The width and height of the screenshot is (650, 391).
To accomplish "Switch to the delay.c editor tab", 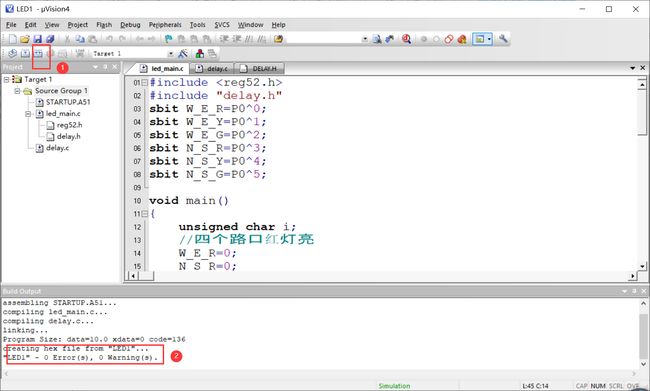I will click(213, 68).
